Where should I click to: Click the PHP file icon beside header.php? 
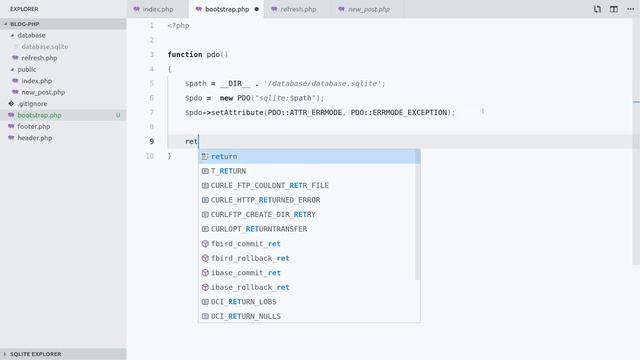[x=11, y=138]
